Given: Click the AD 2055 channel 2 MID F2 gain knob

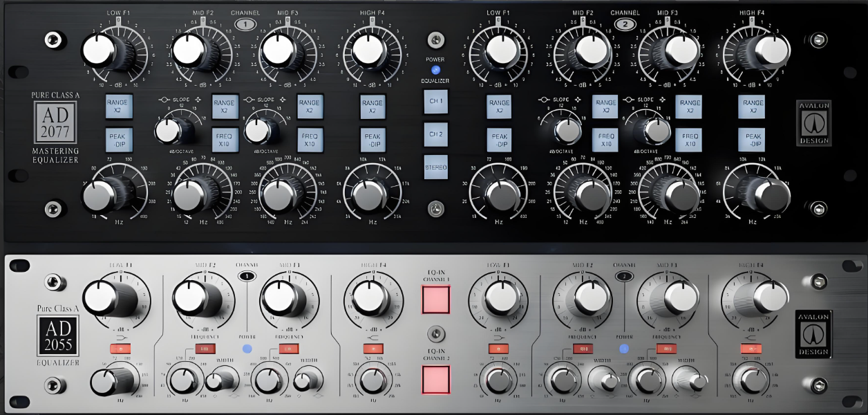Looking at the screenshot, I should [x=586, y=299].
